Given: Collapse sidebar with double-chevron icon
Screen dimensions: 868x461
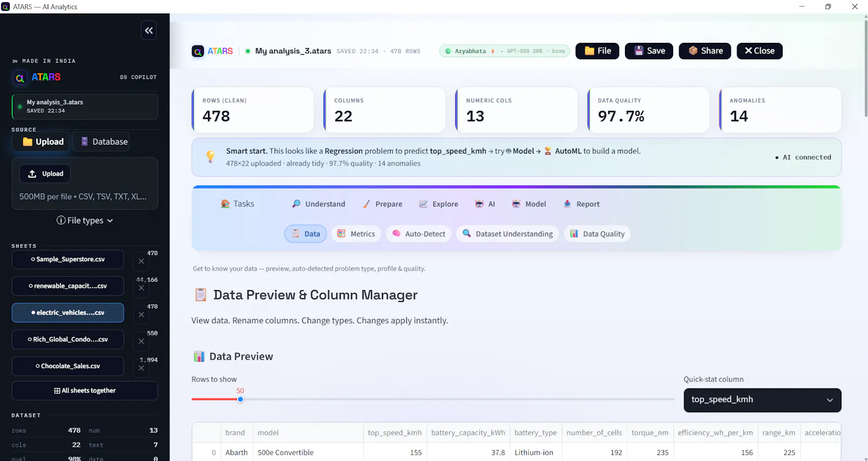Looking at the screenshot, I should [149, 30].
